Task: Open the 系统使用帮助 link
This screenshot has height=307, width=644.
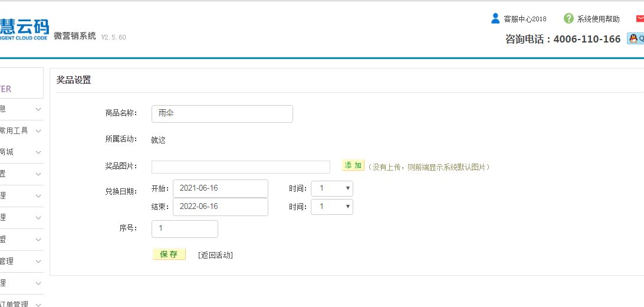Action: click(x=598, y=19)
